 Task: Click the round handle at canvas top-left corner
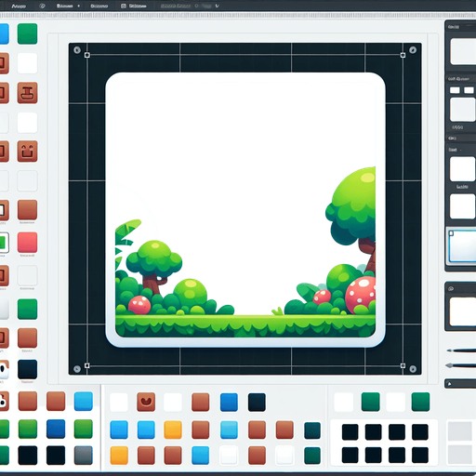click(77, 50)
